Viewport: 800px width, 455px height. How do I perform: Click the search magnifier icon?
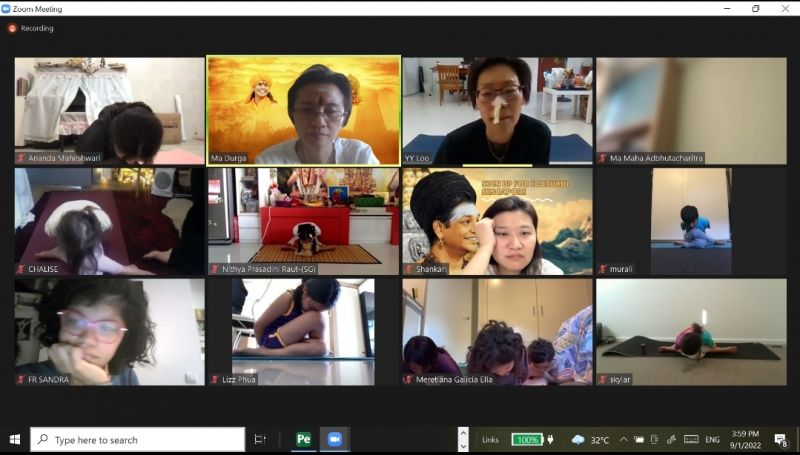coord(43,439)
